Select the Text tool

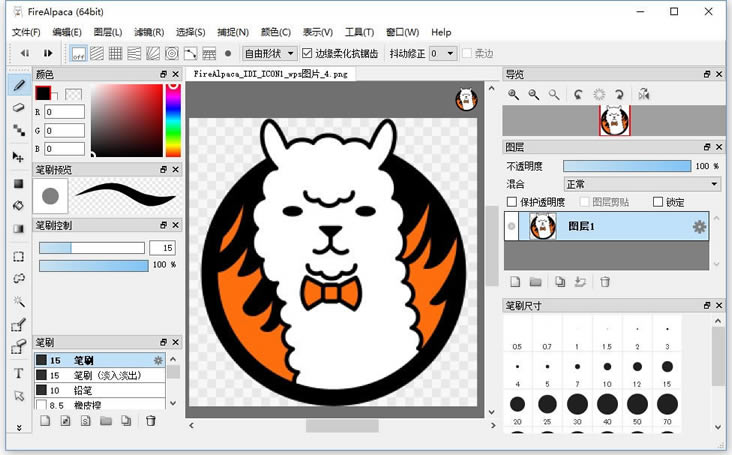[19, 373]
